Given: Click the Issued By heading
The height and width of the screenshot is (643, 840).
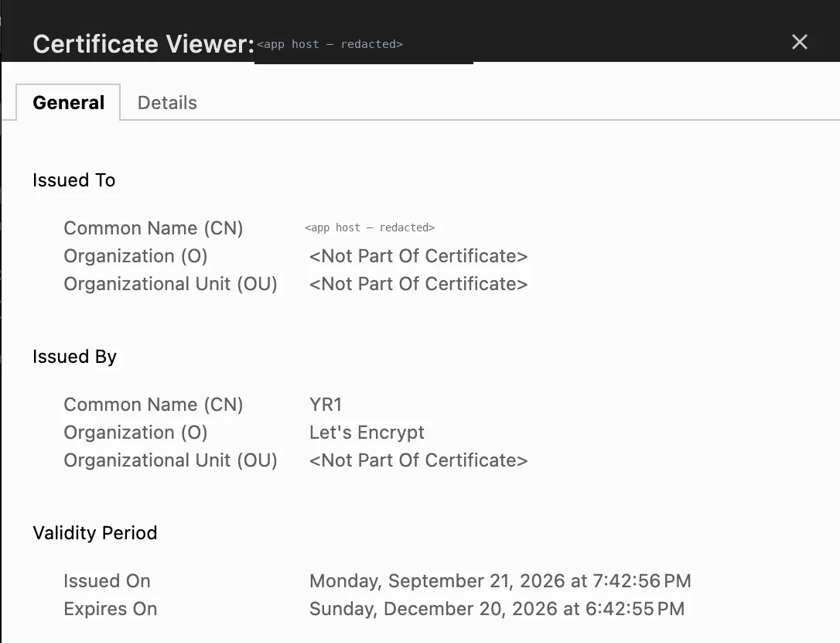Looking at the screenshot, I should (74, 357).
